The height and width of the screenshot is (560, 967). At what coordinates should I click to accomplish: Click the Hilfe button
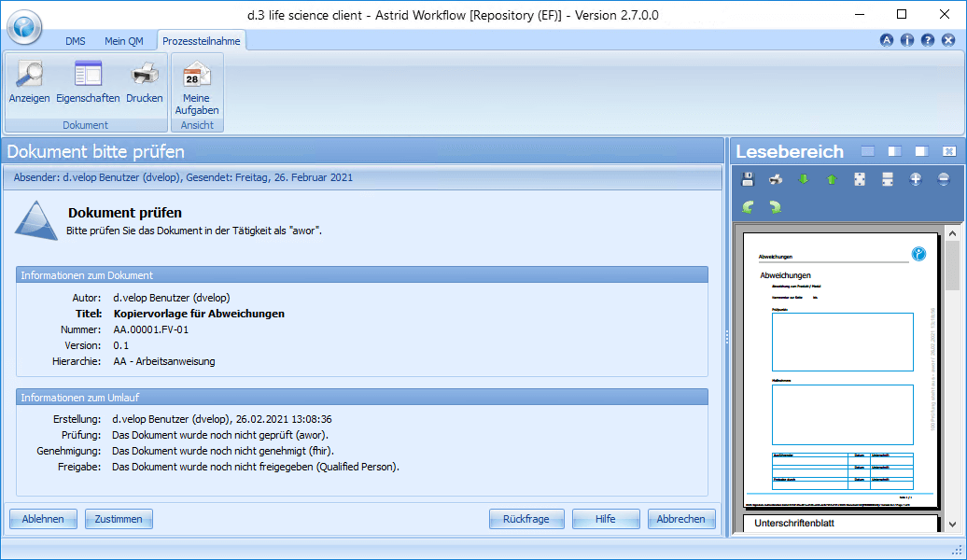click(x=606, y=519)
